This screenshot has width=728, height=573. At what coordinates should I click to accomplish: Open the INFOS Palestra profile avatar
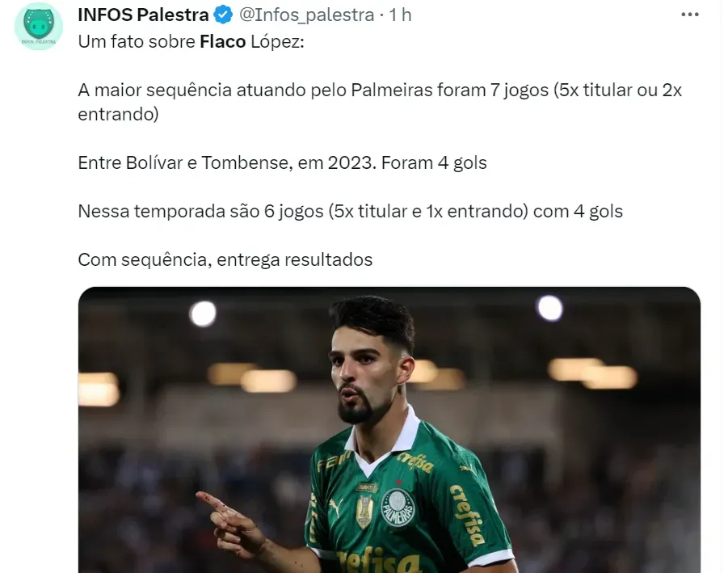pyautogui.click(x=39, y=26)
